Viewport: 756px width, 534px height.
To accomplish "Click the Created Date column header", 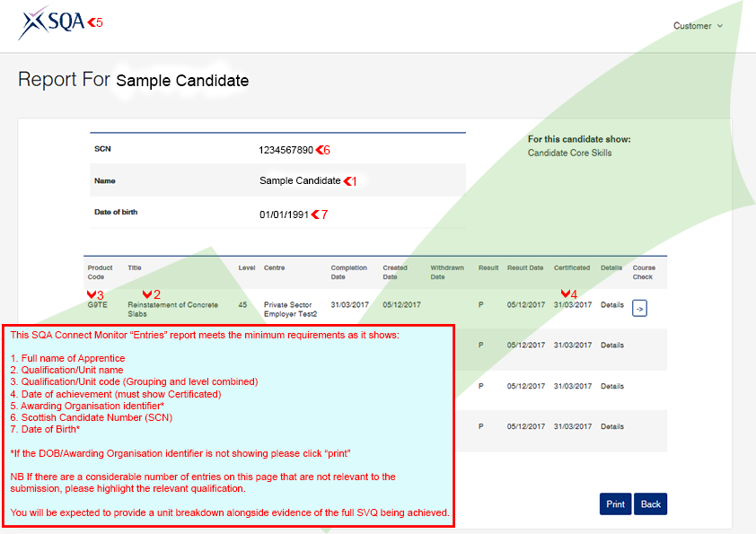I will click(x=395, y=272).
